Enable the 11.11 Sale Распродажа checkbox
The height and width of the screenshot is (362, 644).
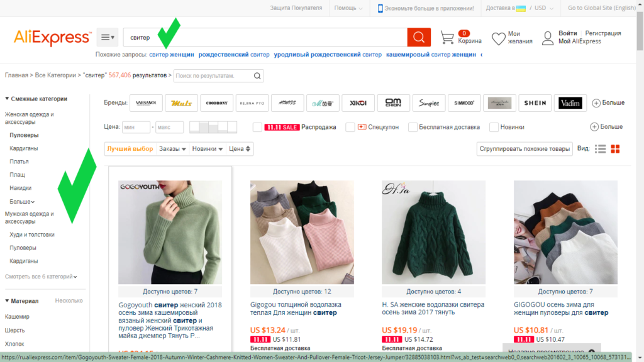(258, 127)
